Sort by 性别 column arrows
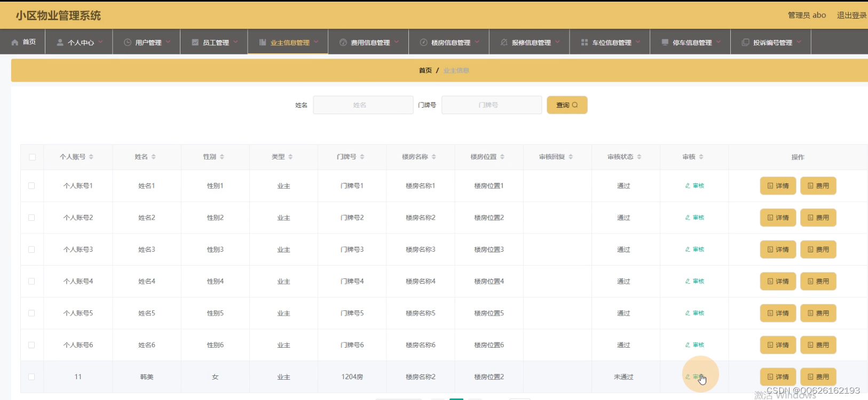This screenshot has height=400, width=868. (x=222, y=157)
